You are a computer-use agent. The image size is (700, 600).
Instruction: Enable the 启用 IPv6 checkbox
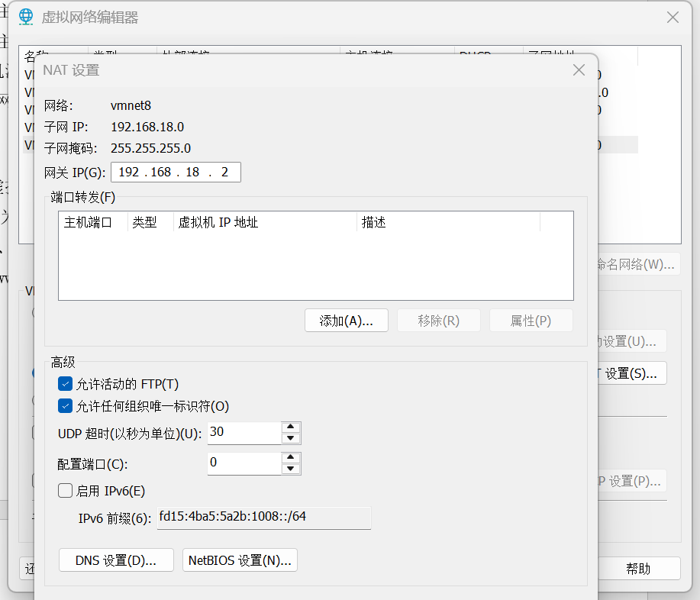[66, 491]
